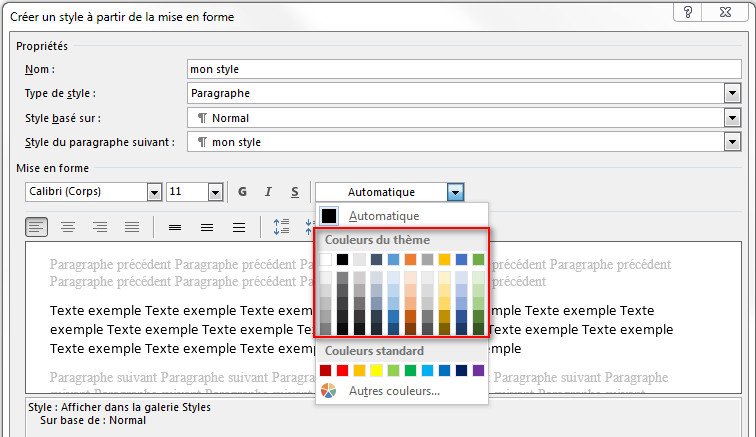Pick the orange theme color swatch
The image size is (756, 437).
(410, 260)
